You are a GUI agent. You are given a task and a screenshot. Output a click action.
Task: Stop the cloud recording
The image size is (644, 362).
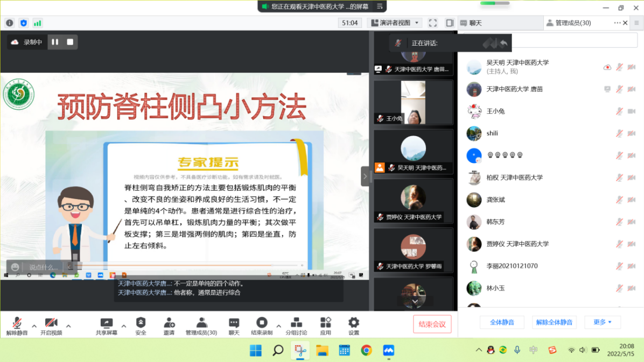click(70, 42)
